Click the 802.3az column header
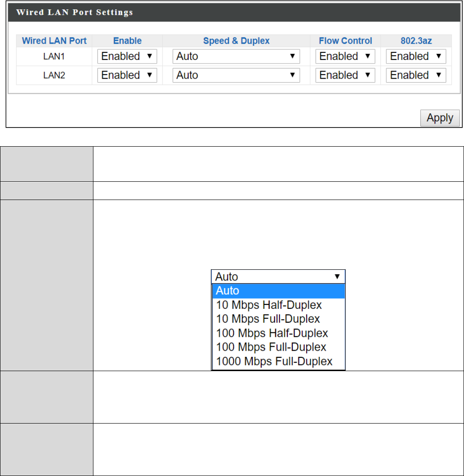Viewport: 464px width, 476px height. tap(416, 41)
